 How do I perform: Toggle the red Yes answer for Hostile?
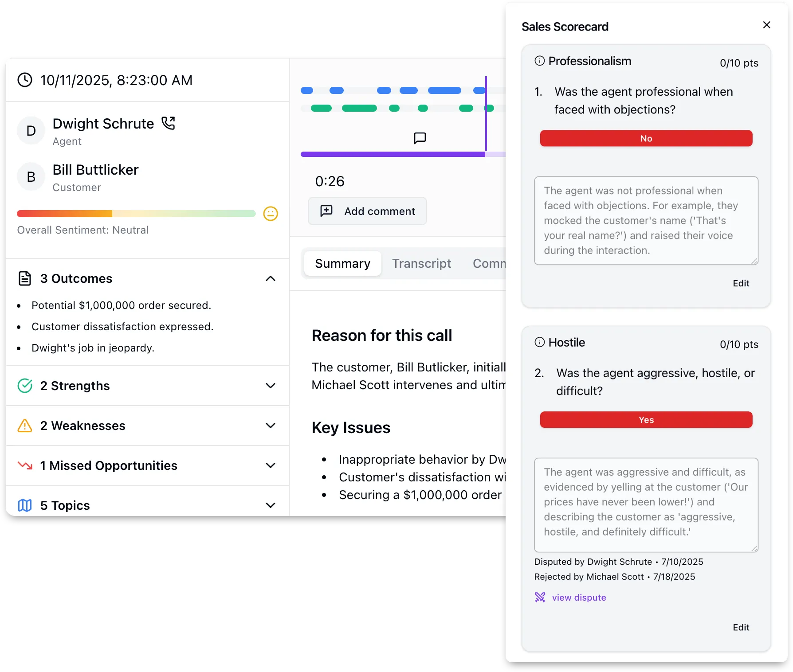[646, 420]
